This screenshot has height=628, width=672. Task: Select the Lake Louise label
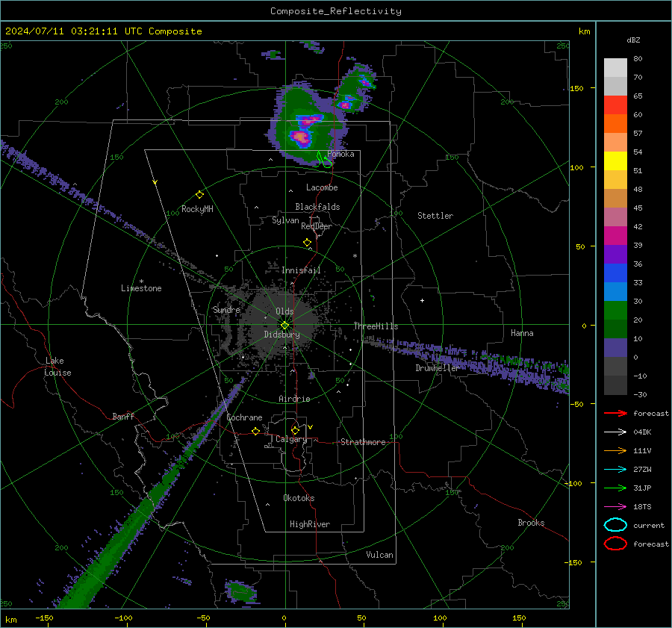point(57,367)
